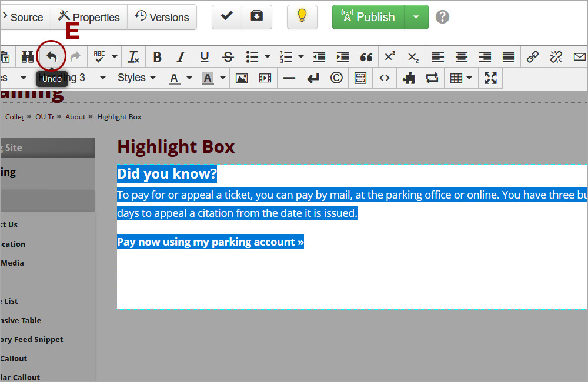Insert a blockquote
The width and height of the screenshot is (588, 382).
[366, 57]
